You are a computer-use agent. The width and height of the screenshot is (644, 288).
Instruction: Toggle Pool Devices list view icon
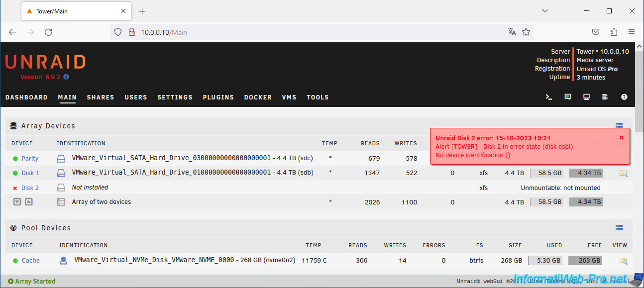(x=619, y=228)
